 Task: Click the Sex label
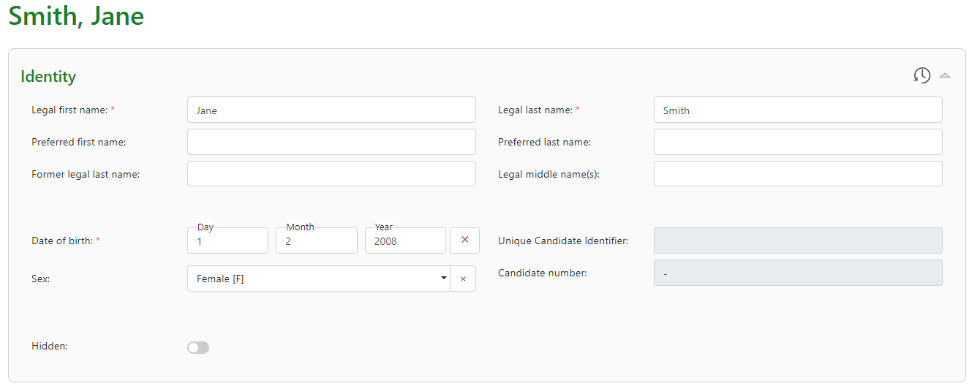coord(41,279)
